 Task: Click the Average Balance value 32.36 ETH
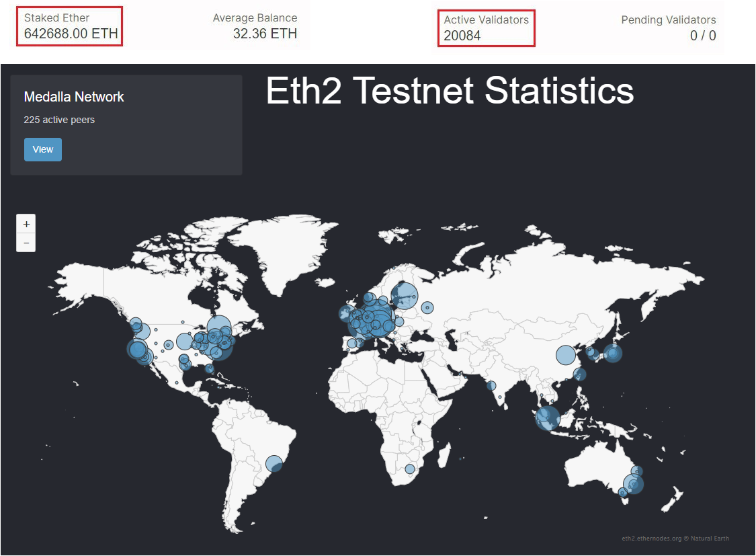click(265, 34)
